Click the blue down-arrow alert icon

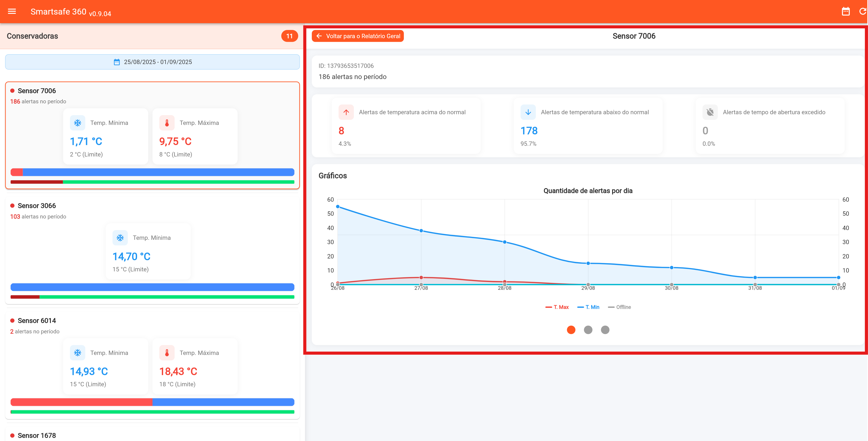pyautogui.click(x=528, y=112)
